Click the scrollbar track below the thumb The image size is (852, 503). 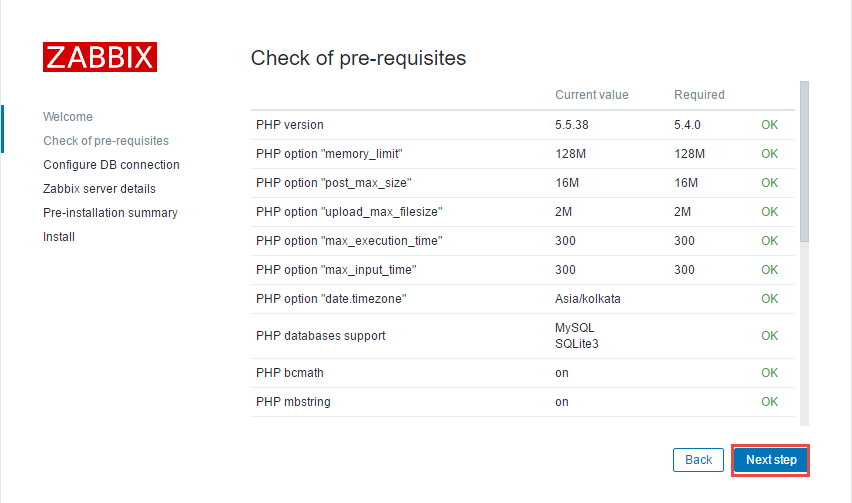[x=804, y=334]
